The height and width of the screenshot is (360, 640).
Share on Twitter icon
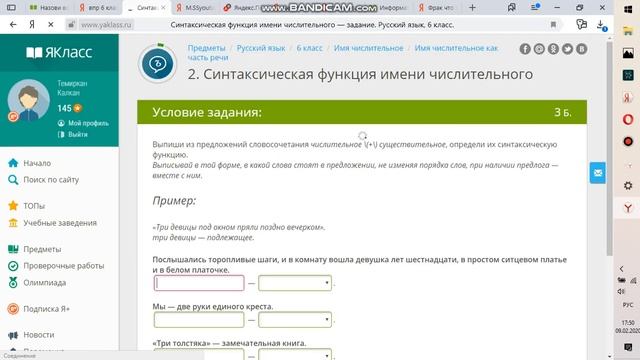pyautogui.click(x=567, y=49)
